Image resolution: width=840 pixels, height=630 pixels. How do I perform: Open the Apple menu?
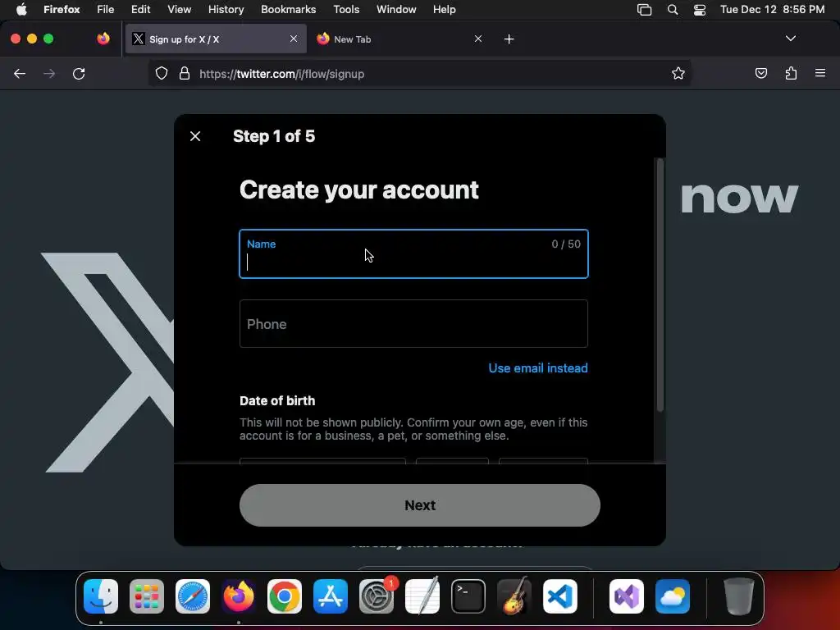21,10
